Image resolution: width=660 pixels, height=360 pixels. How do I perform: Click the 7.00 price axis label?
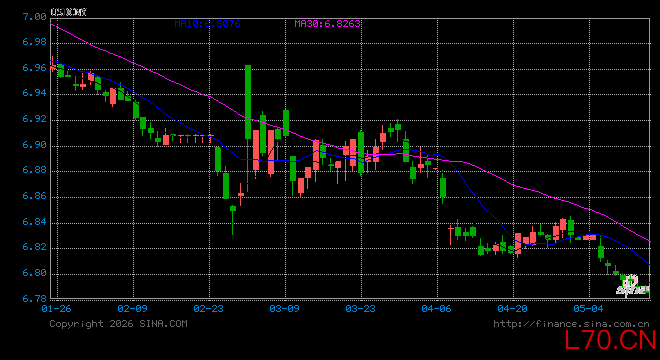pyautogui.click(x=35, y=17)
